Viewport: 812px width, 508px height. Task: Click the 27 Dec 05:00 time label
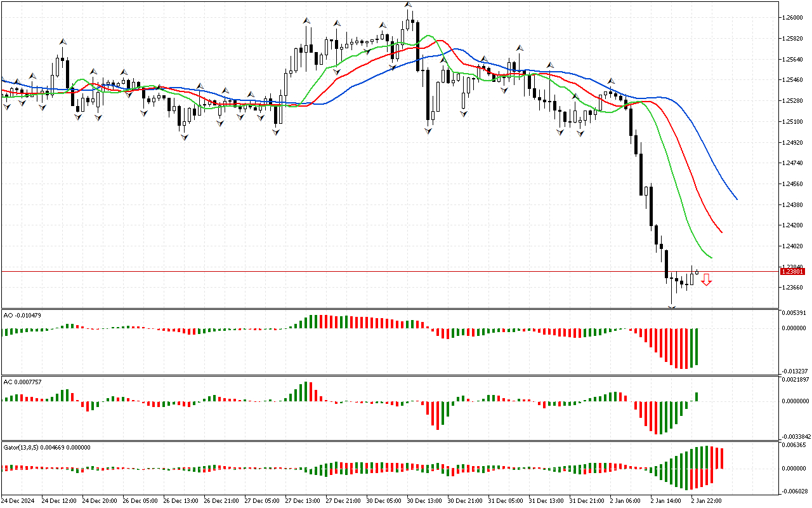pos(262,501)
